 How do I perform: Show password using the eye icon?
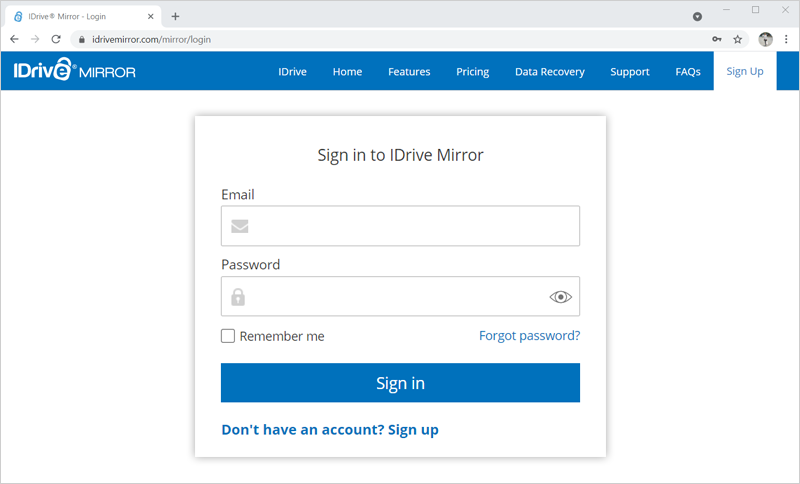coord(560,297)
